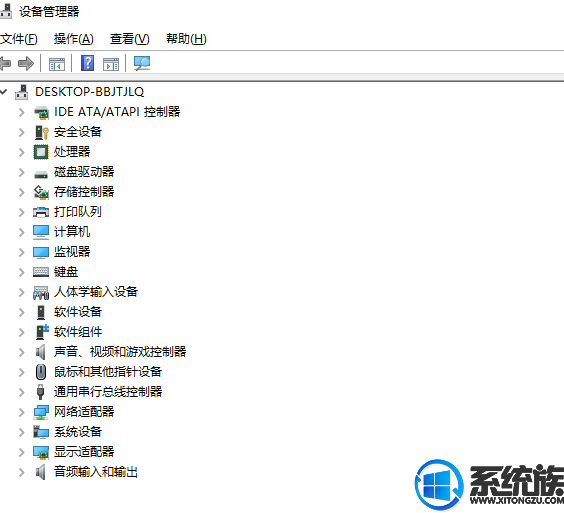Click the 键盘 keyboard icon
564x513 pixels.
click(41, 272)
